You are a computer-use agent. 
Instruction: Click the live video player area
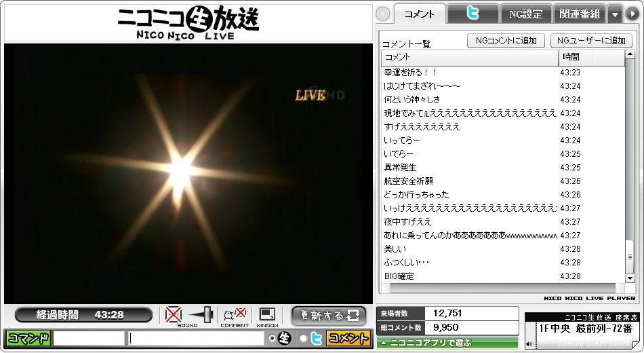(x=188, y=173)
